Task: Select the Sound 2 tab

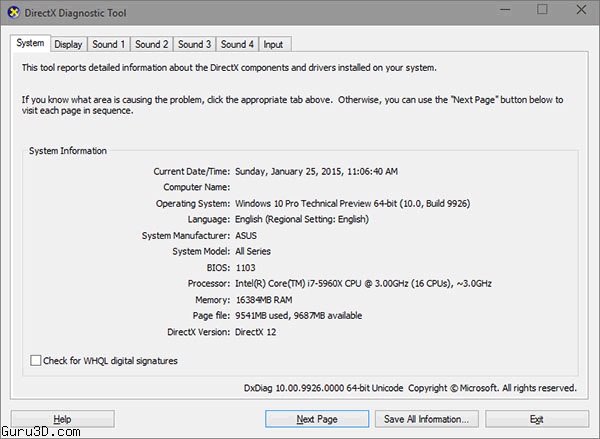Action: (152, 44)
